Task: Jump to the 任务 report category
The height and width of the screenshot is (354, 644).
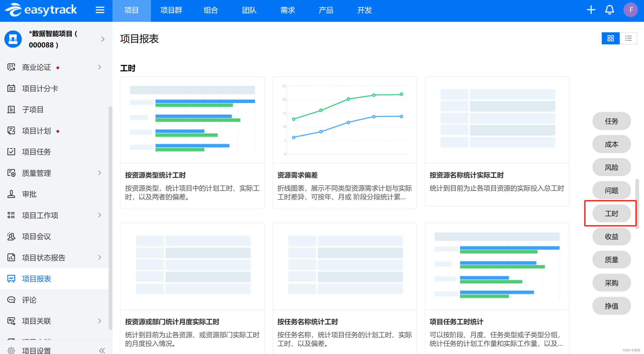Action: pyautogui.click(x=611, y=121)
